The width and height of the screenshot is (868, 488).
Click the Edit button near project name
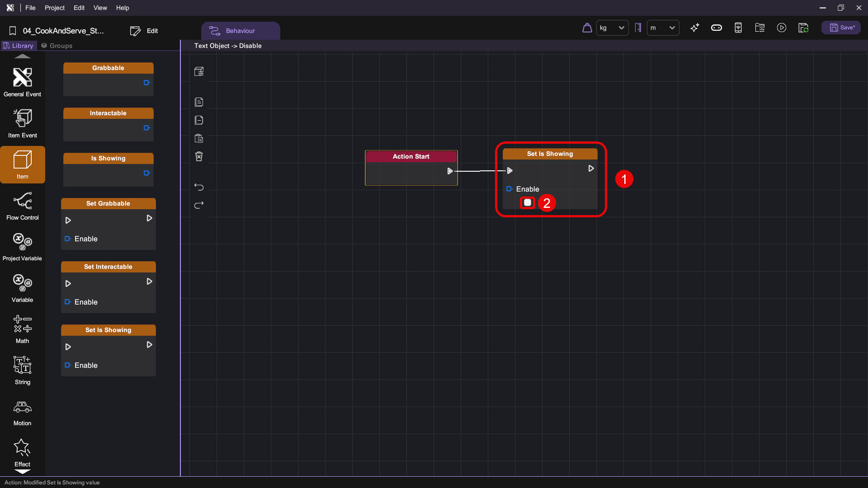(x=144, y=31)
